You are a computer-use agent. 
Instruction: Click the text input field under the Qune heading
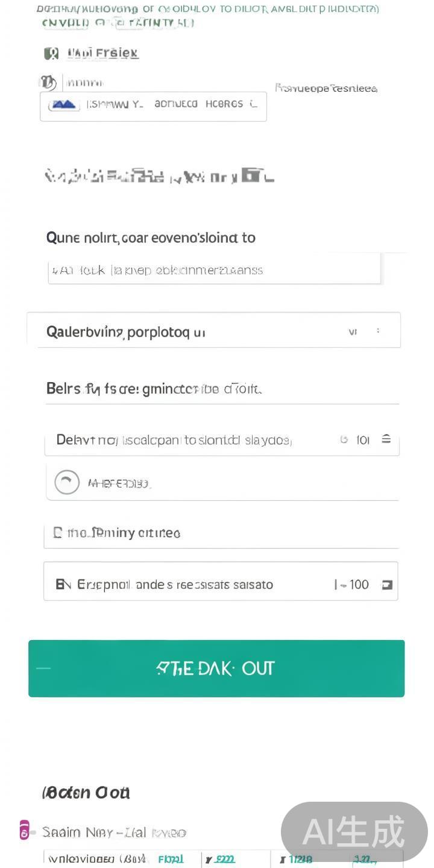(214, 269)
